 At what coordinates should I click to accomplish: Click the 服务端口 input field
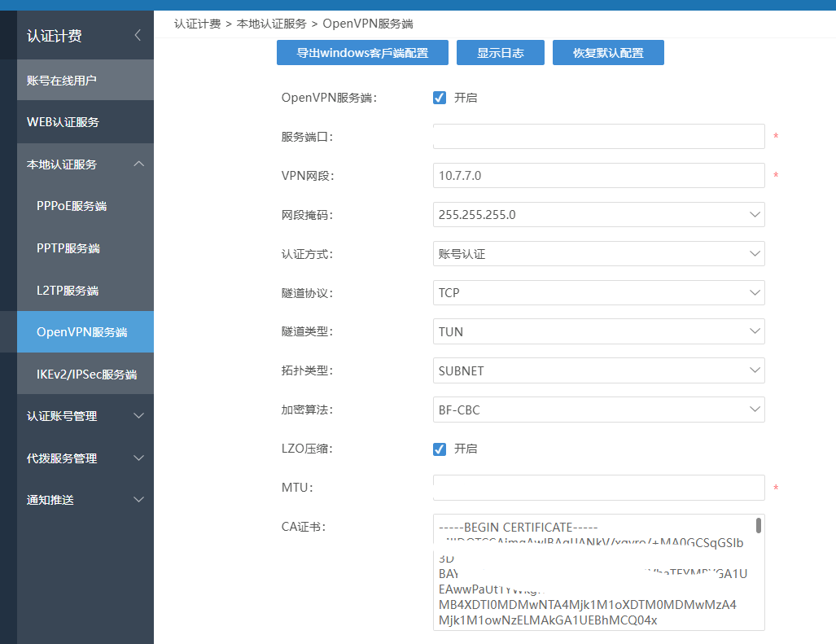tap(598, 137)
